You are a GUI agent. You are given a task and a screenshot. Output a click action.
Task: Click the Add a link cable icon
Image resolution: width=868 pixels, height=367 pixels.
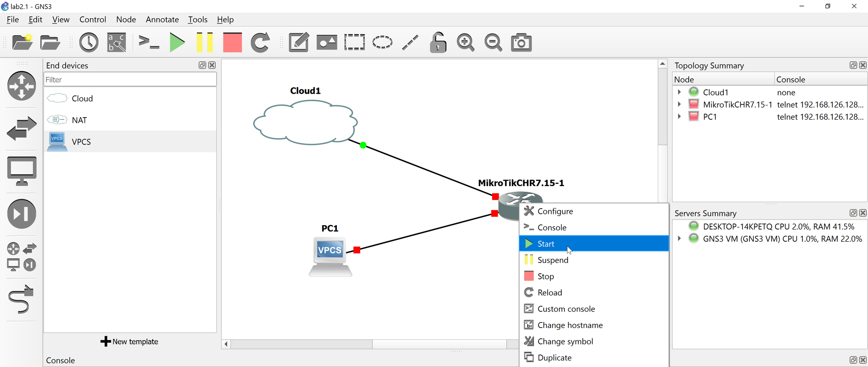click(x=21, y=299)
